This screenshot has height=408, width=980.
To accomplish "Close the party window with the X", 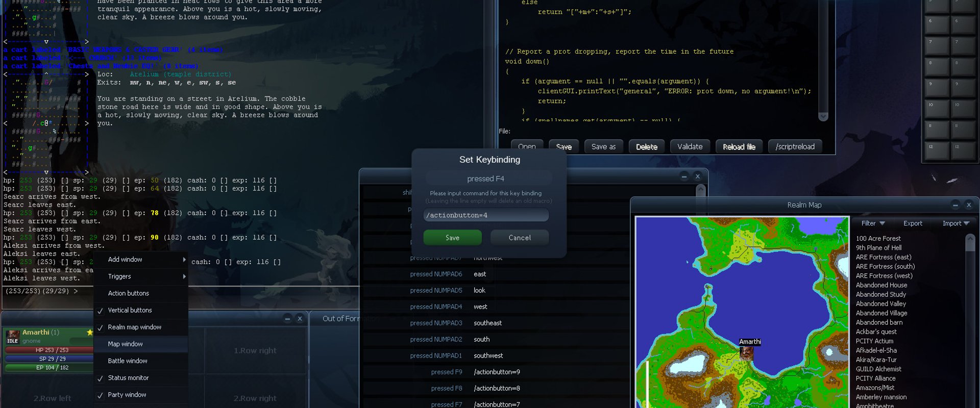I will coord(300,319).
